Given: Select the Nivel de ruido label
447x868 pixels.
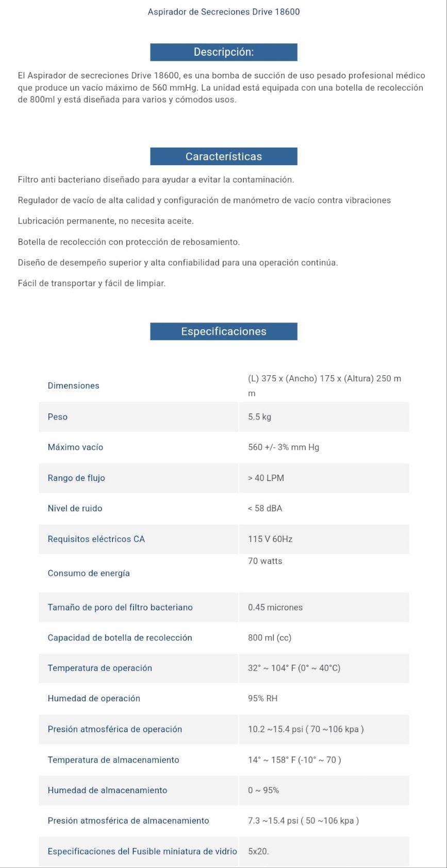Looking at the screenshot, I should pos(75,508).
